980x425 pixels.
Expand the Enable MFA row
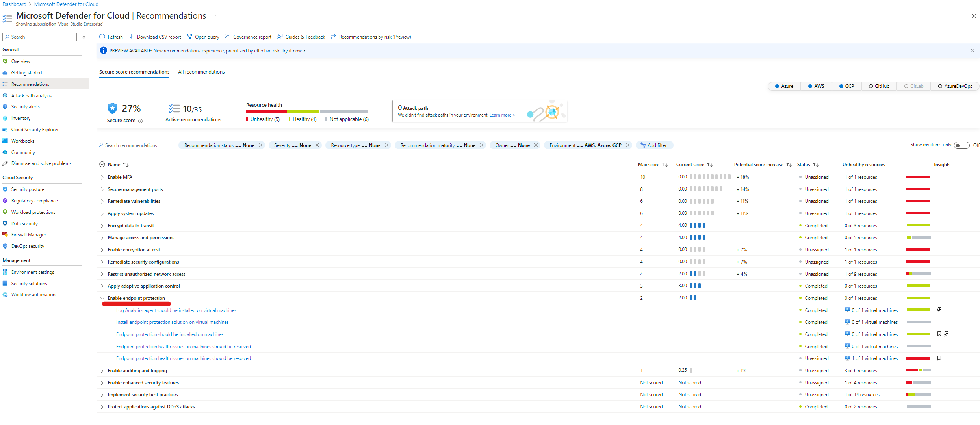[x=102, y=177]
